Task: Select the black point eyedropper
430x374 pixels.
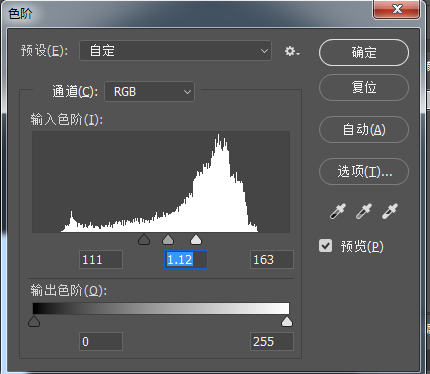Action: click(x=338, y=211)
